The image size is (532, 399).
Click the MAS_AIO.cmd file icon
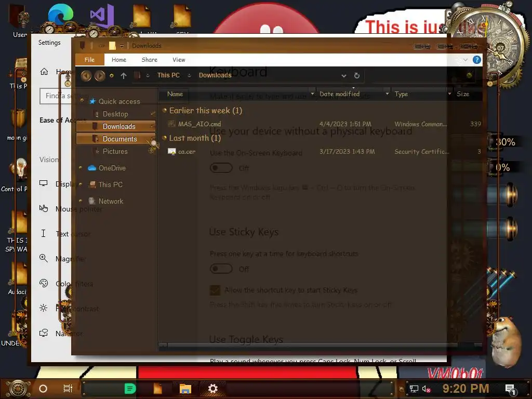pos(172,124)
